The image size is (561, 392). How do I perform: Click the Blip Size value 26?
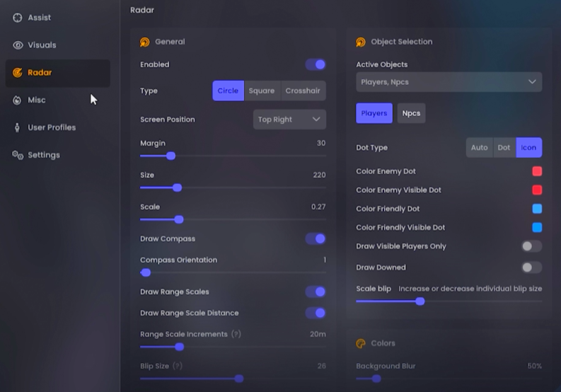321,366
